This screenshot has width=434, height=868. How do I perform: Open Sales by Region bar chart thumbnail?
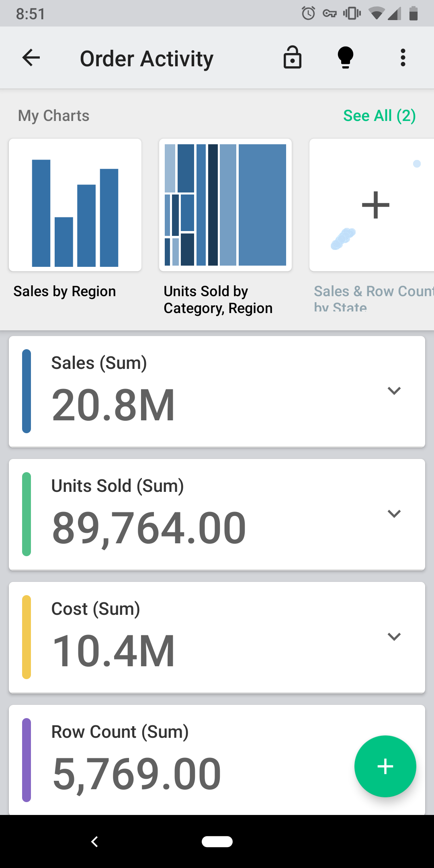75,205
